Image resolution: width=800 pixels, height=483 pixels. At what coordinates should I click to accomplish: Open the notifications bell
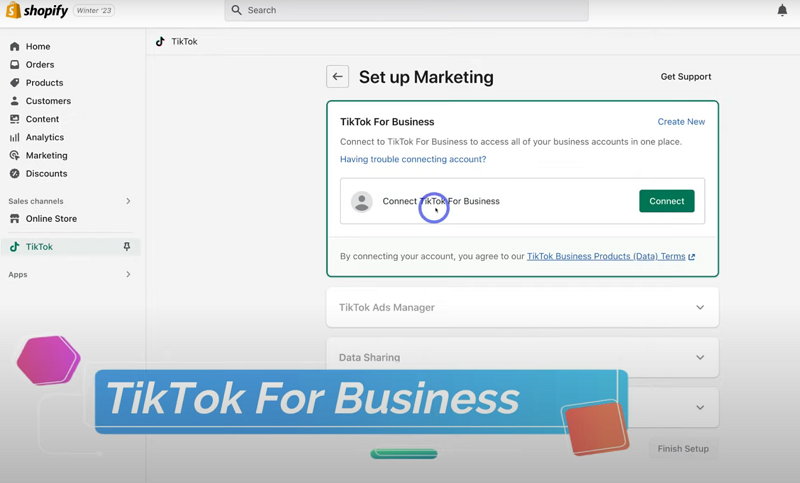coord(782,10)
